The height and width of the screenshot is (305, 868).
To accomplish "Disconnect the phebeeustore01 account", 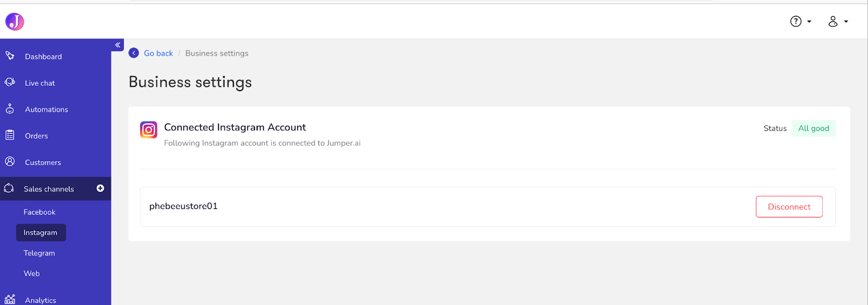I will point(789,207).
